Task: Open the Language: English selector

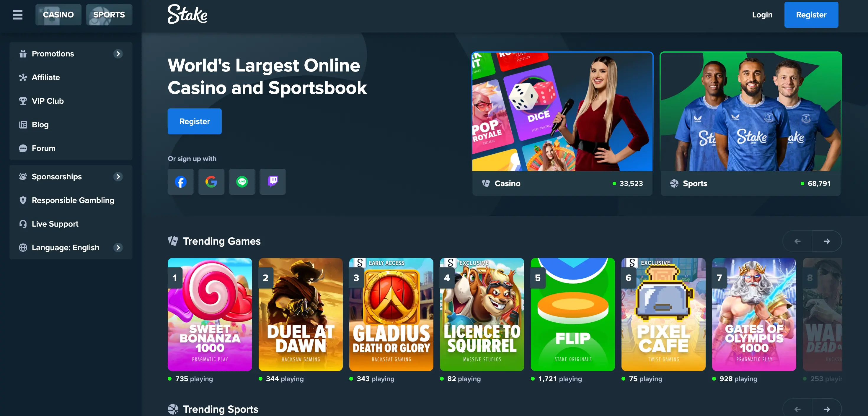Action: tap(65, 247)
